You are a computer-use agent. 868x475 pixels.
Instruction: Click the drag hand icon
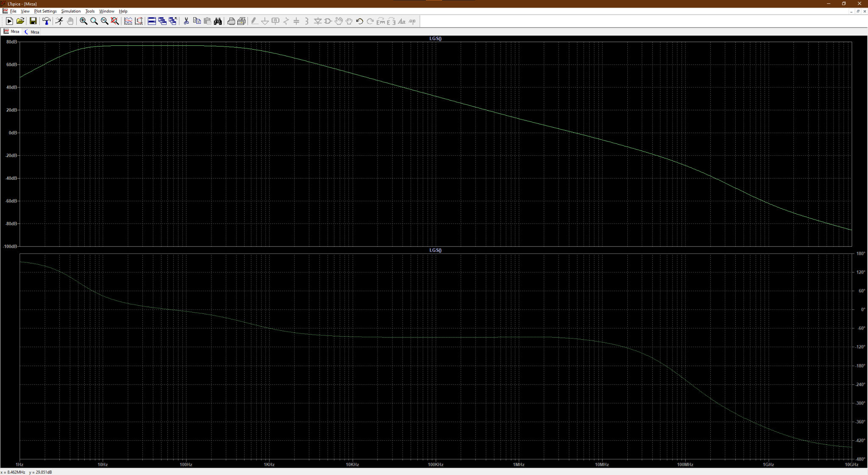(x=349, y=21)
